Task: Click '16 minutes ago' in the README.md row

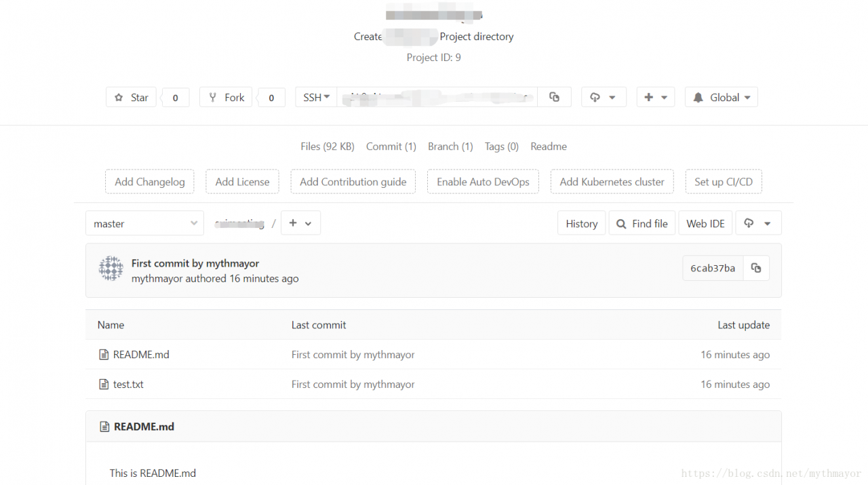Action: coord(735,355)
